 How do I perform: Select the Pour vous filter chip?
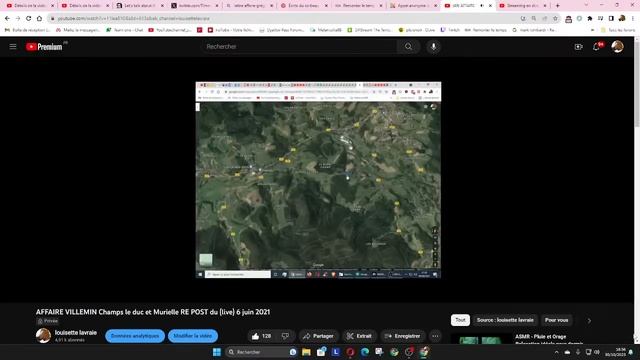(x=557, y=320)
